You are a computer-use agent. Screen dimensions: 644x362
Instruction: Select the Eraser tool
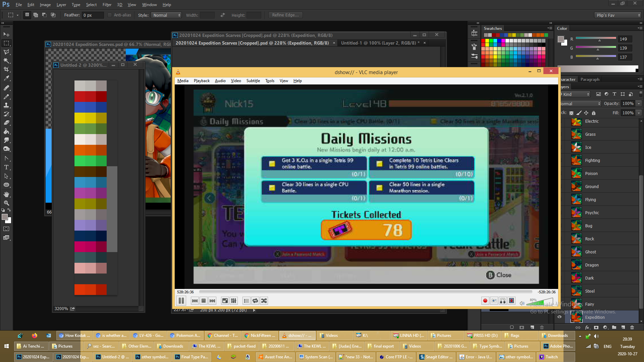point(6,123)
